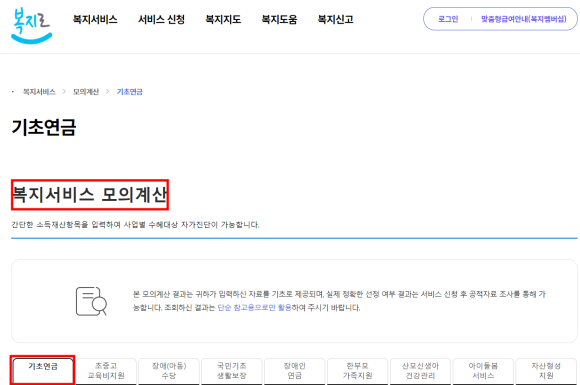Select the 산모신생아 건강관리 tab
Screen dimensions: 580x385
coord(420,371)
